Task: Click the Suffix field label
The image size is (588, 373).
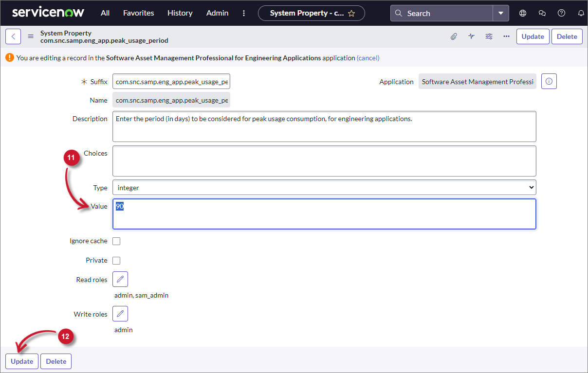Action: 99,82
